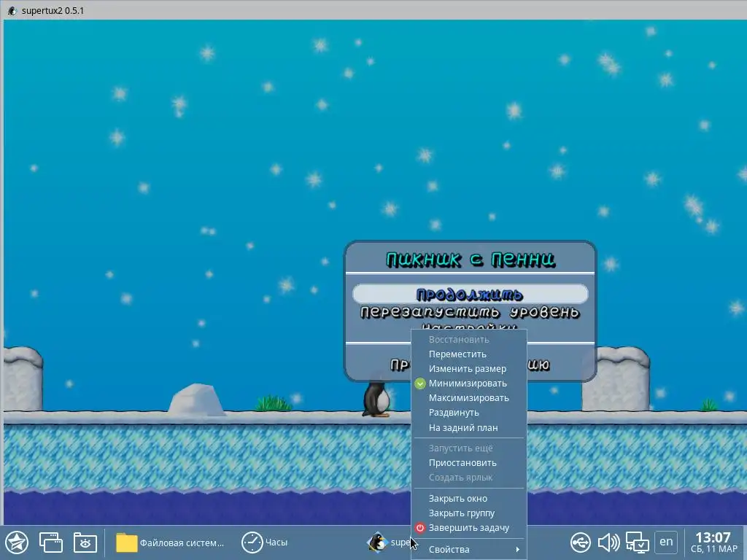The height and width of the screenshot is (560, 747).
Task: Click the Пикник с Пенни title
Action: pos(471,260)
